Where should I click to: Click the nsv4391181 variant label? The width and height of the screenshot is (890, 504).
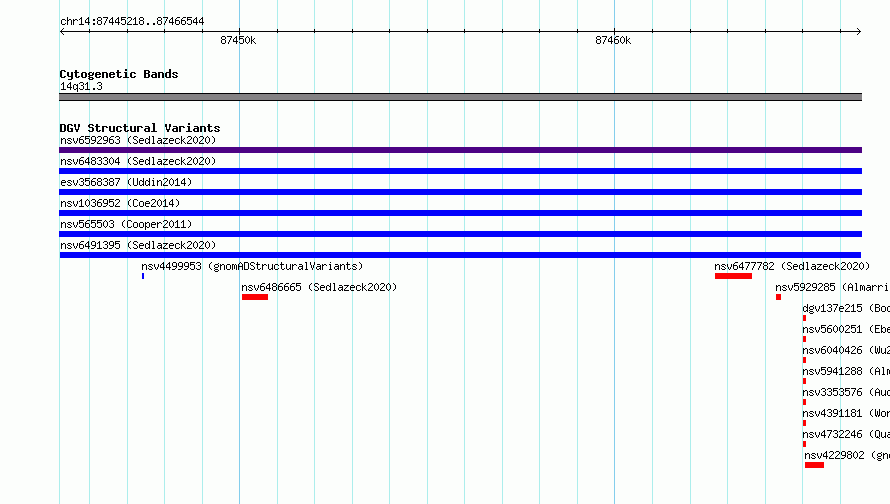tap(846, 413)
